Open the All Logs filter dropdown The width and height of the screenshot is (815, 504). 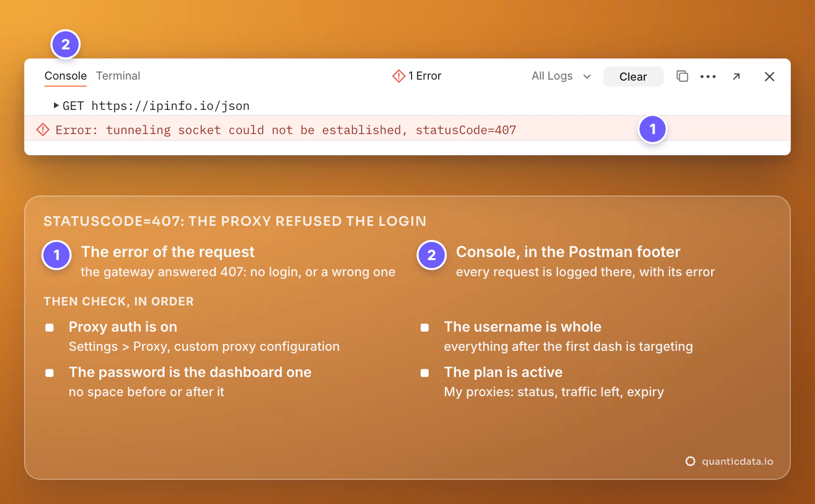click(x=561, y=76)
